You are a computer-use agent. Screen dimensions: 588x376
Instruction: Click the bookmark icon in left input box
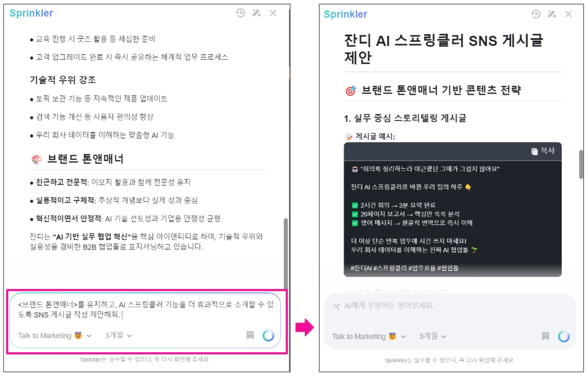pos(250,335)
